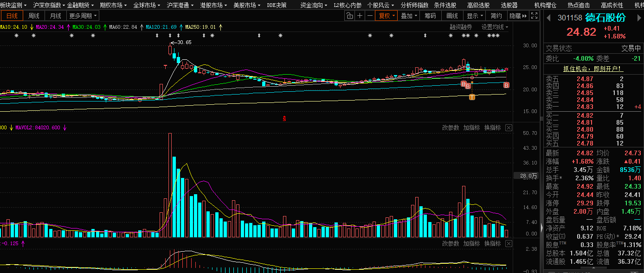Open 条件选股 menu item
Image resolution: width=644 pixels, height=273 pixels.
click(445, 5)
